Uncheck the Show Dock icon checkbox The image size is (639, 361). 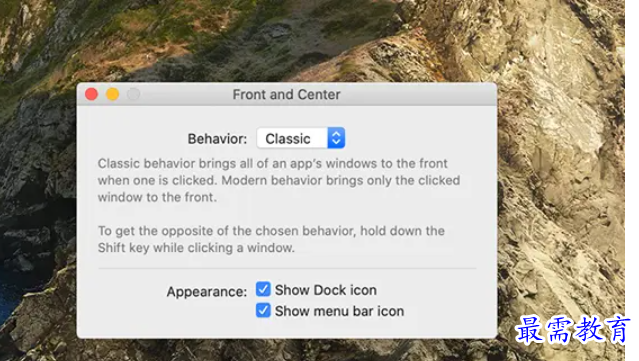pos(263,289)
